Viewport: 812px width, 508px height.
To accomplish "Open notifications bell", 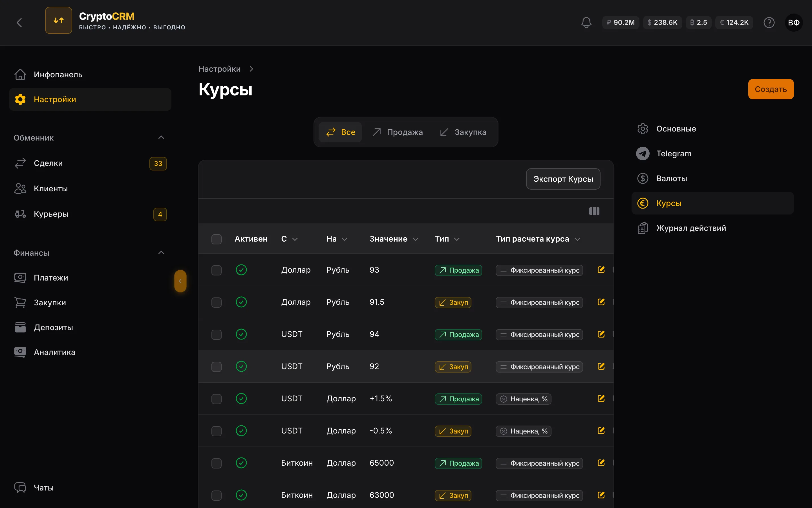I will click(586, 23).
